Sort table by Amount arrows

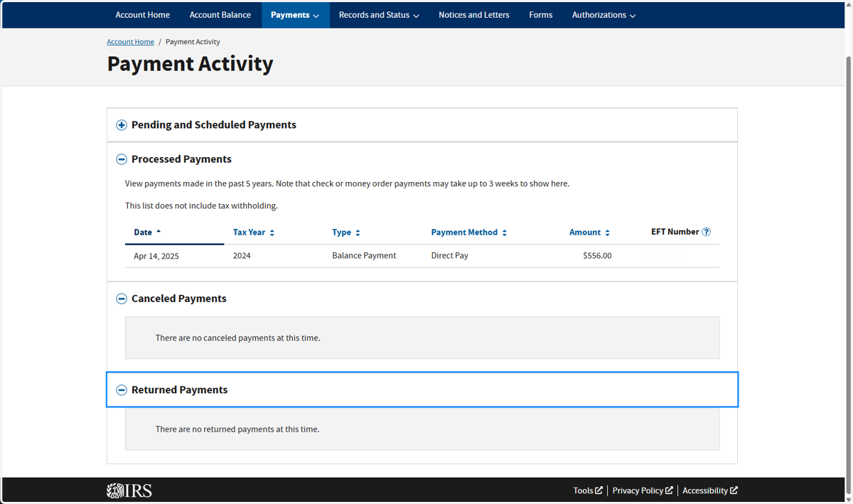(607, 232)
